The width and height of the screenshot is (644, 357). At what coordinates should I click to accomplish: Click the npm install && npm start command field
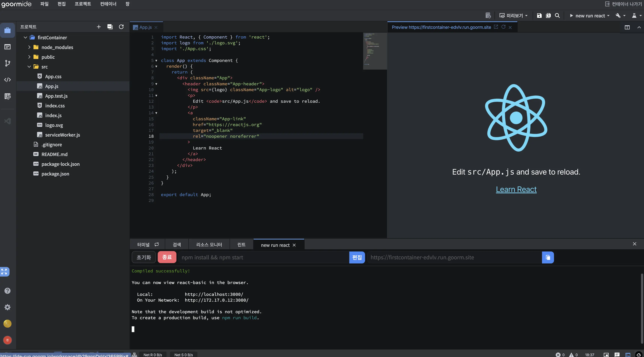[x=264, y=257]
